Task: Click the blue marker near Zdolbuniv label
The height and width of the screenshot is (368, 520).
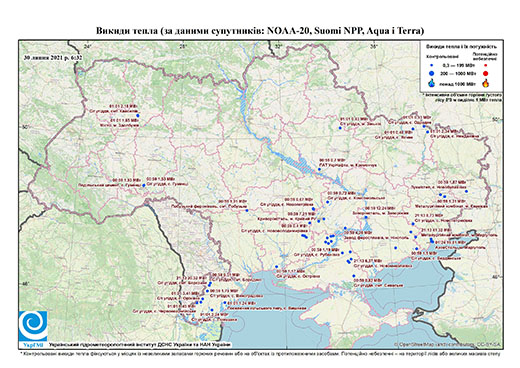Action: pos(138,115)
